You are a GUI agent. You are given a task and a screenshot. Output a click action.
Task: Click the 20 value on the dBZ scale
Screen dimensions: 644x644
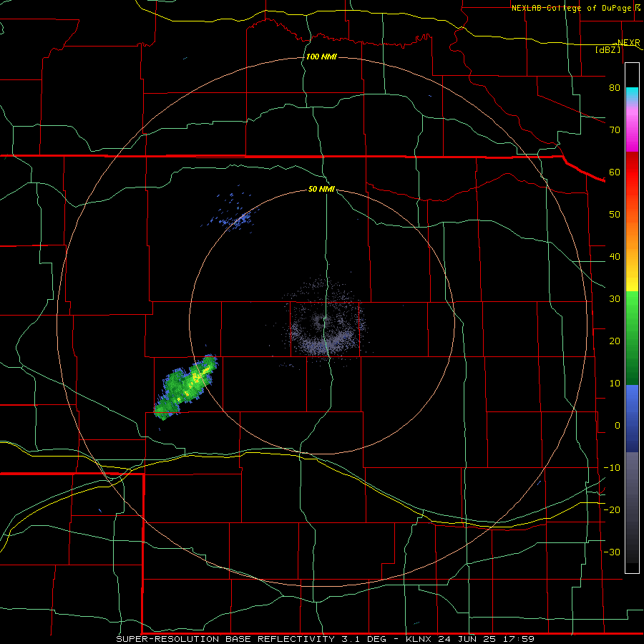pos(615,341)
